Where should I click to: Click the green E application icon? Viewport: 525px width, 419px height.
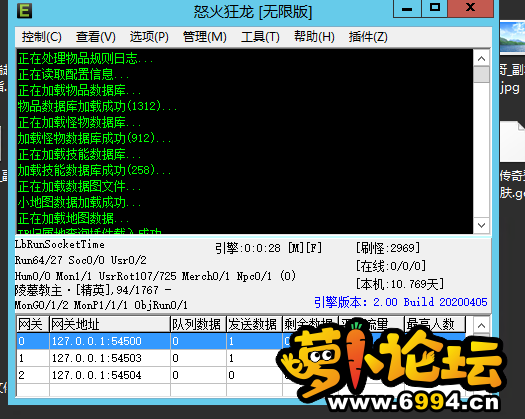(24, 11)
